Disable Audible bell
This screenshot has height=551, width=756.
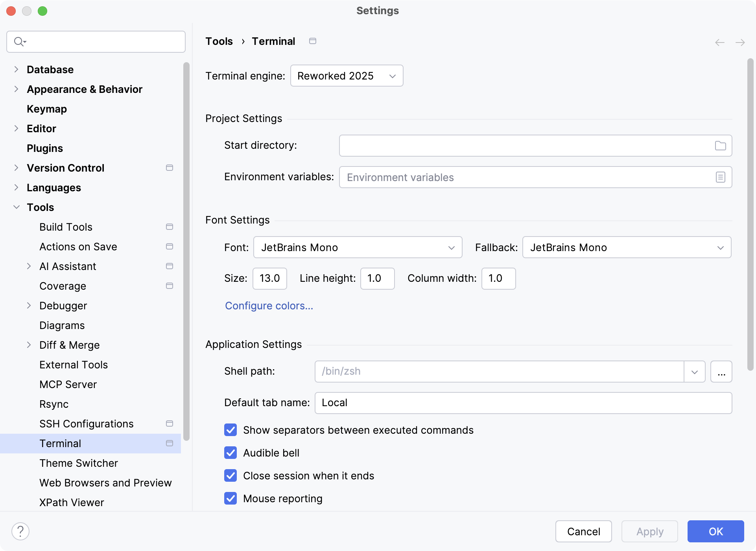pos(230,453)
